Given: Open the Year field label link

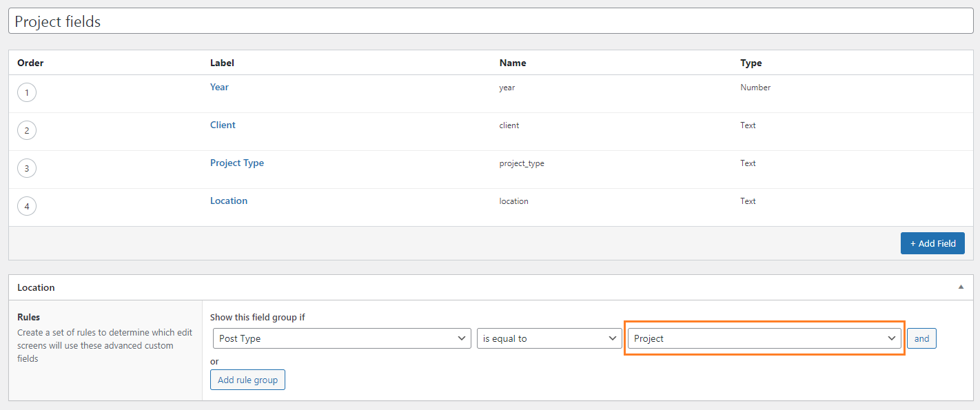Looking at the screenshot, I should pyautogui.click(x=219, y=87).
